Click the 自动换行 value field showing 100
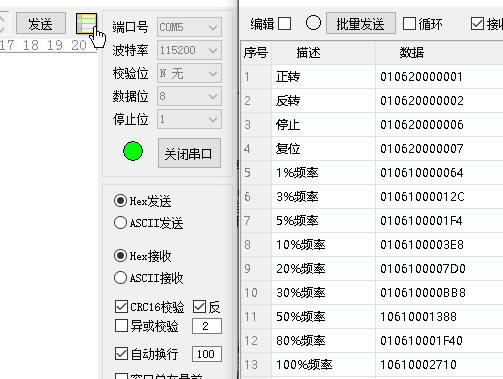This screenshot has height=379, width=503. point(207,354)
